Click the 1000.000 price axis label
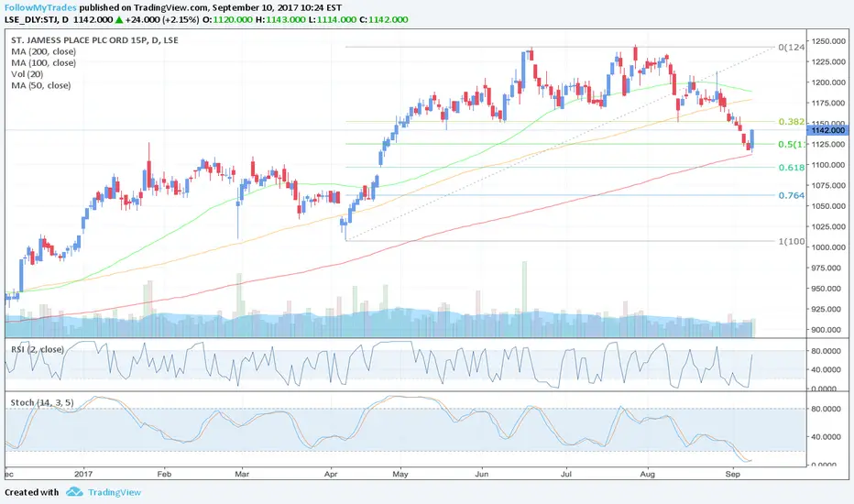Image resolution: width=854 pixels, height=504 pixels. 828,247
